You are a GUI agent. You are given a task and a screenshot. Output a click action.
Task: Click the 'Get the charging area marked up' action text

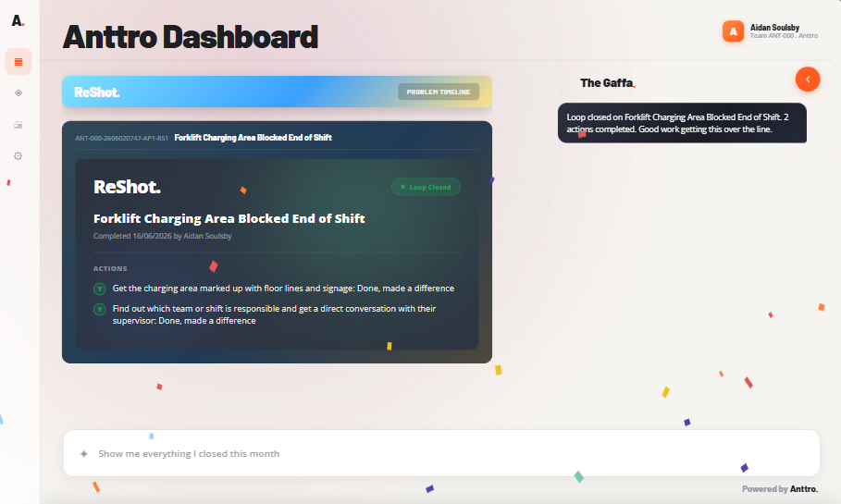pos(283,289)
